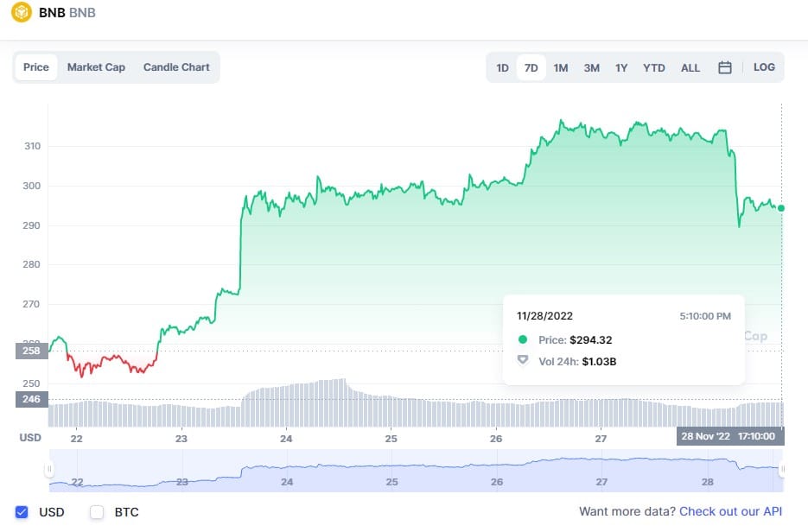The height and width of the screenshot is (532, 808).
Task: Click the Vol 24h $1.03B tooltip value
Action: coord(599,362)
